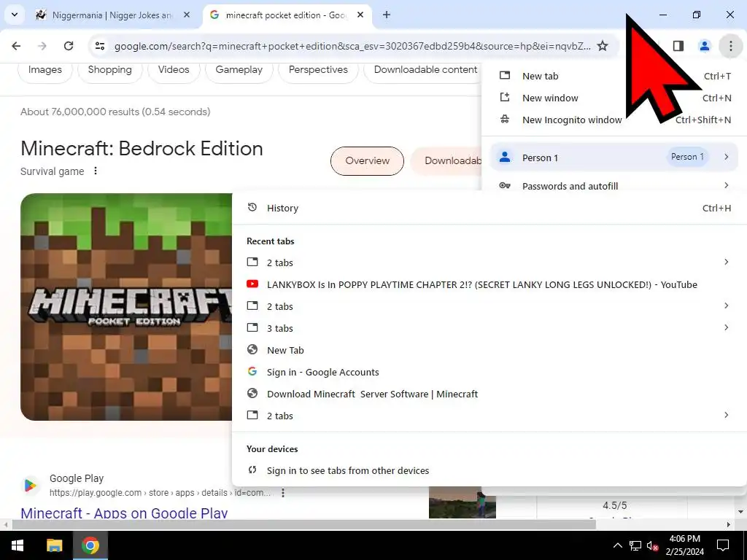Screen dimensions: 747x560
Task: Click the browser forward arrow
Action: [42, 46]
